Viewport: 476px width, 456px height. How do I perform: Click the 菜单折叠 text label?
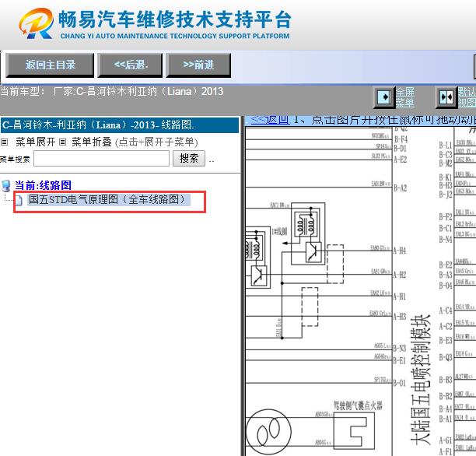[x=92, y=142]
